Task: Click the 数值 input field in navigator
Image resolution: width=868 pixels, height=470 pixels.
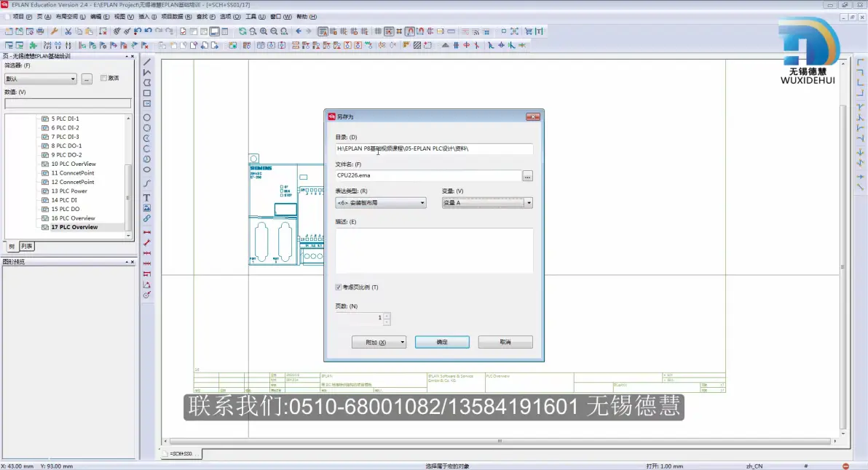Action: click(68, 103)
